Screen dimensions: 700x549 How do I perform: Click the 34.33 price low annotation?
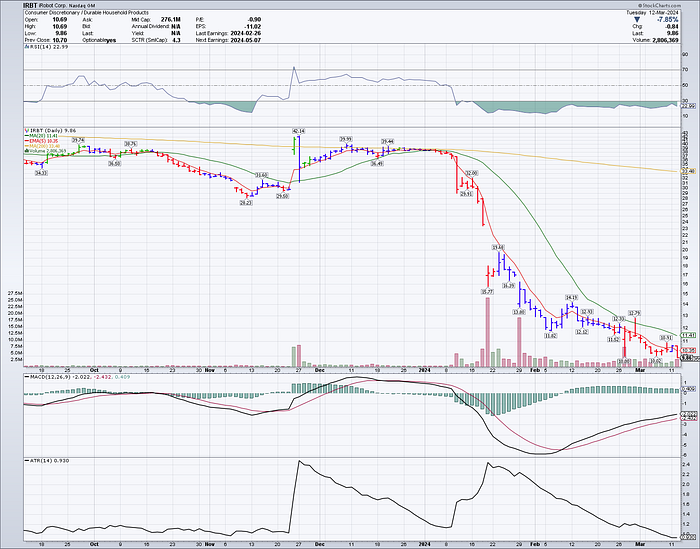coord(41,172)
